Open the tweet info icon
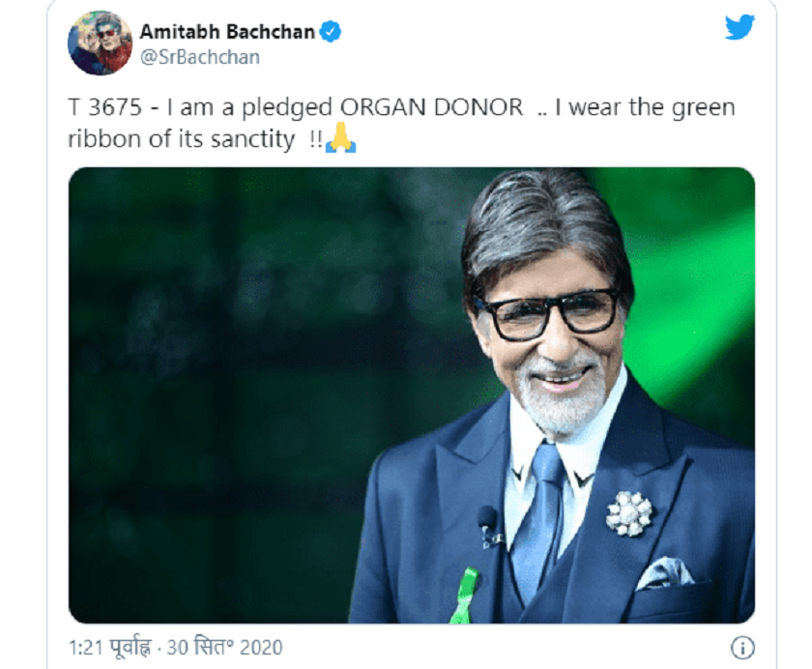Screen dimensions: 812x669 (x=742, y=647)
